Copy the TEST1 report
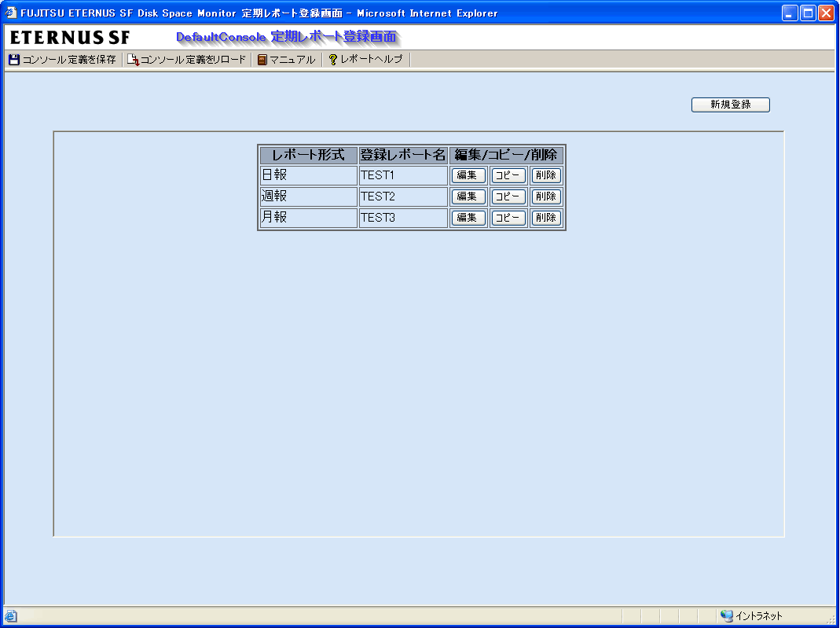The width and height of the screenshot is (840, 628). [508, 175]
